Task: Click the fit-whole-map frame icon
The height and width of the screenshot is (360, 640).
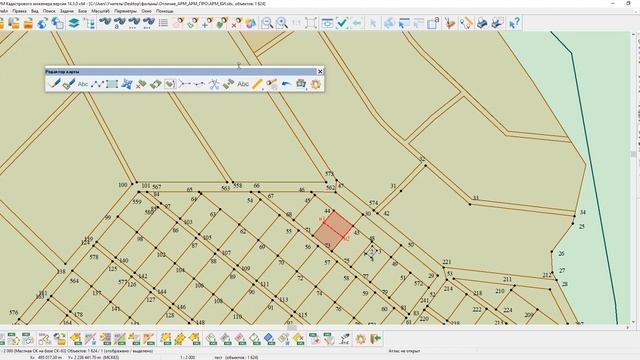Action: [311, 23]
